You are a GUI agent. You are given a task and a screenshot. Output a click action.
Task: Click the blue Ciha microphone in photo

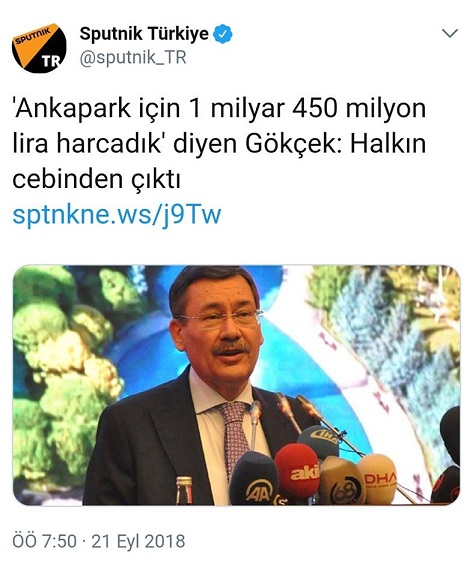click(x=319, y=441)
